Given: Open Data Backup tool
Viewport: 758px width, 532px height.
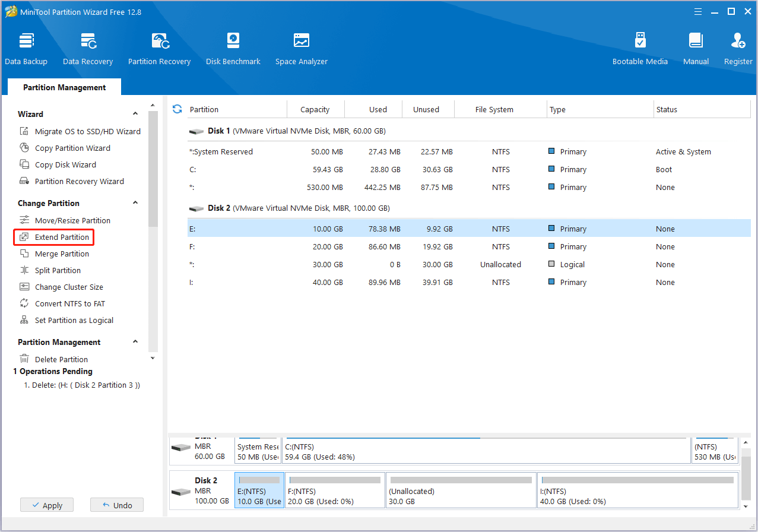Looking at the screenshot, I should 26,49.
